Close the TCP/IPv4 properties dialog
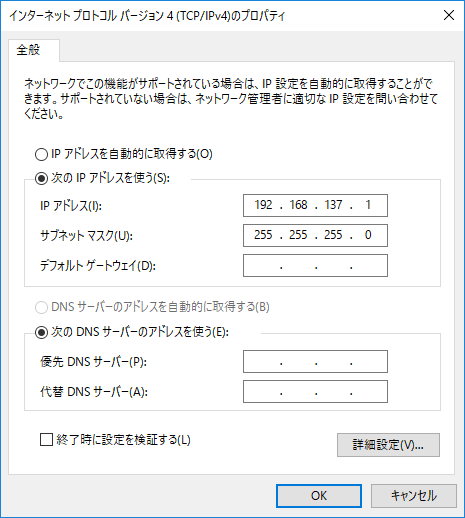 click(449, 15)
